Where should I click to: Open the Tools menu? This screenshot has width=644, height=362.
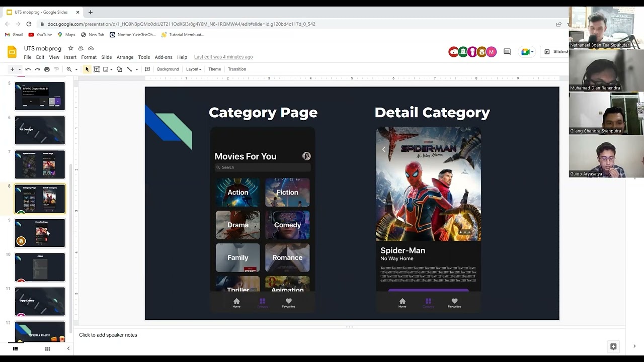tap(144, 57)
